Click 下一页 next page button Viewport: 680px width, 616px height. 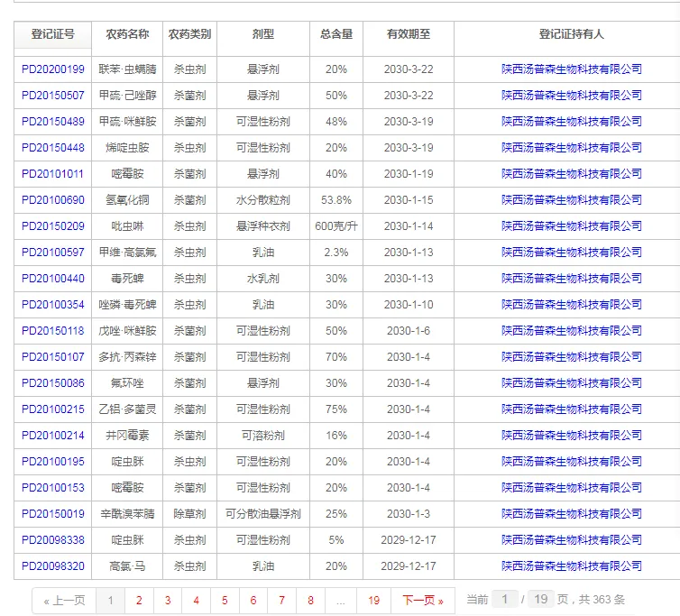point(423,601)
